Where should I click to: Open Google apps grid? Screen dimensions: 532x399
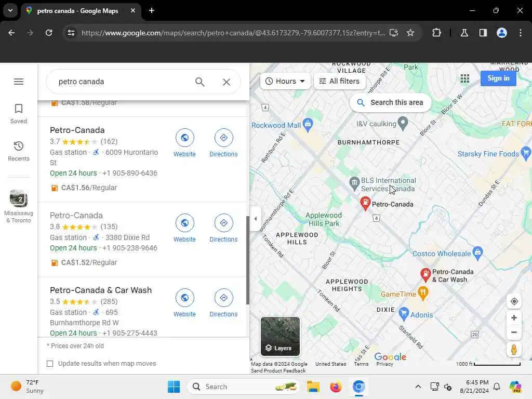click(x=465, y=79)
